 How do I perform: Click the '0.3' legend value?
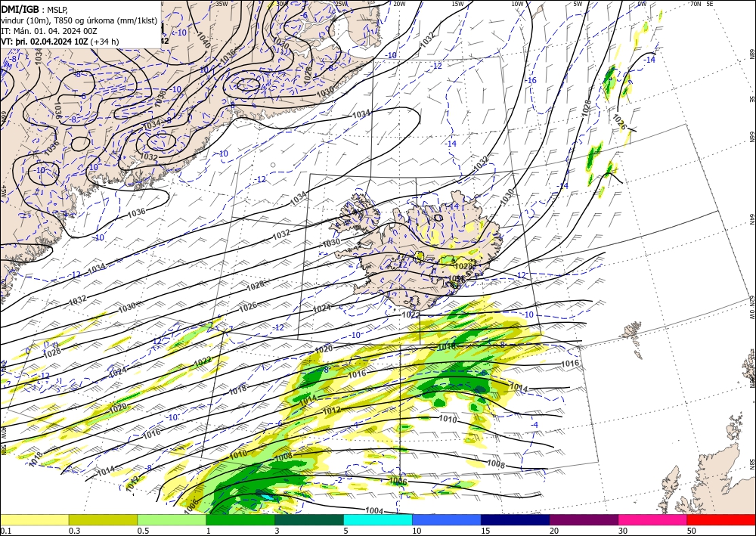coord(74,531)
